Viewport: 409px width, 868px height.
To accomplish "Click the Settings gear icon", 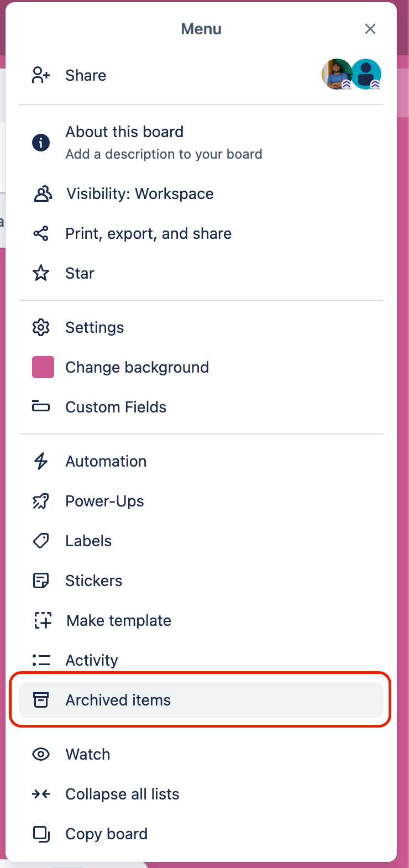I will [x=41, y=327].
